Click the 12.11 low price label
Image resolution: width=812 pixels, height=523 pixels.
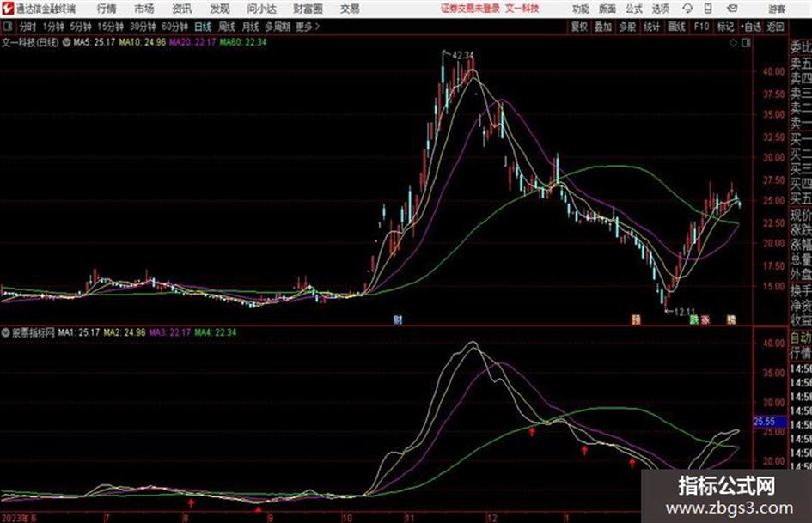684,312
